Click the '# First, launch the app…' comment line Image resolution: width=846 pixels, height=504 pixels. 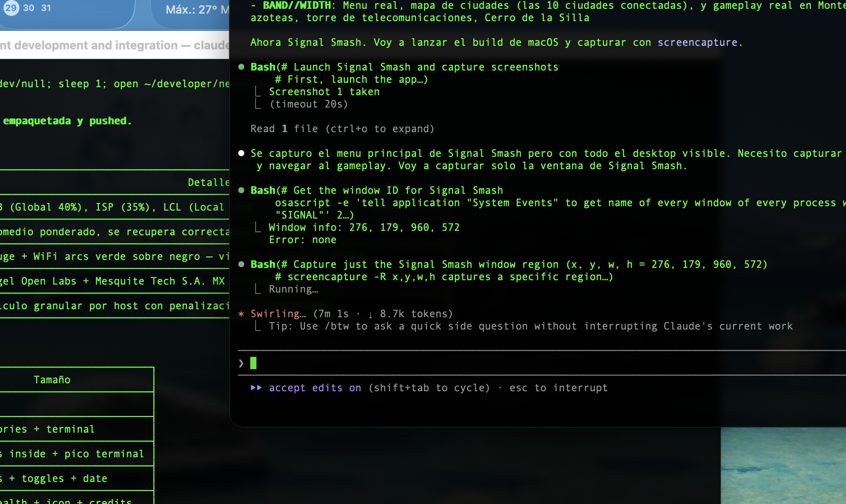point(352,79)
